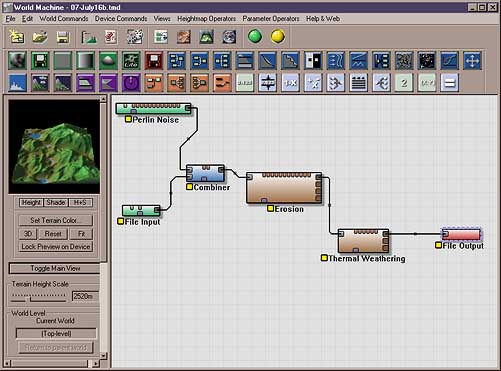The height and width of the screenshot is (371, 501).
Task: Open the Edit menu
Action: click(27, 19)
